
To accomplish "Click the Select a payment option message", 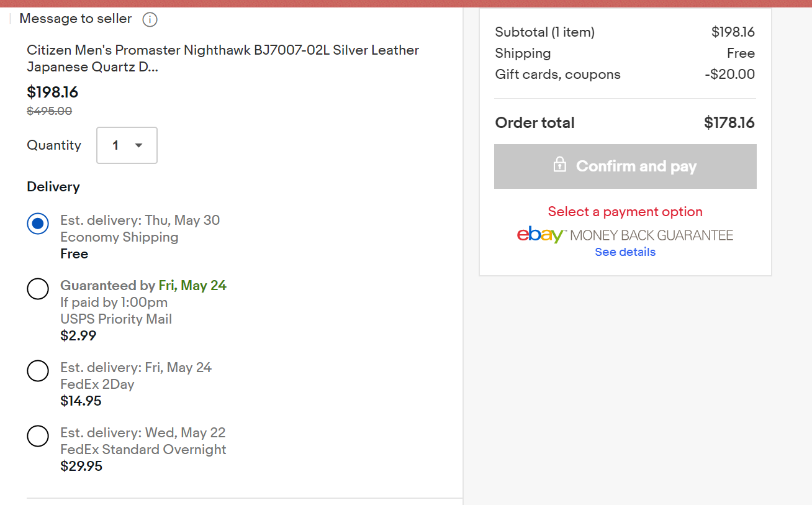I will (625, 212).
